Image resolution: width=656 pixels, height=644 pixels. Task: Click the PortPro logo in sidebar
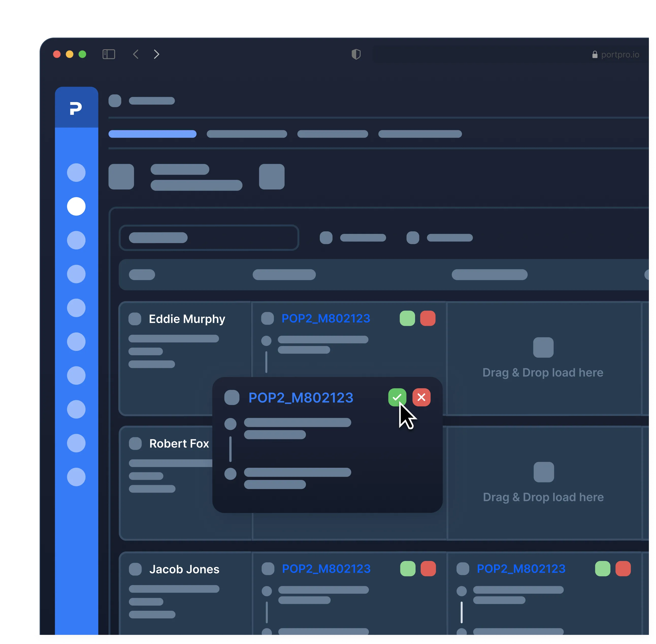pos(76,108)
